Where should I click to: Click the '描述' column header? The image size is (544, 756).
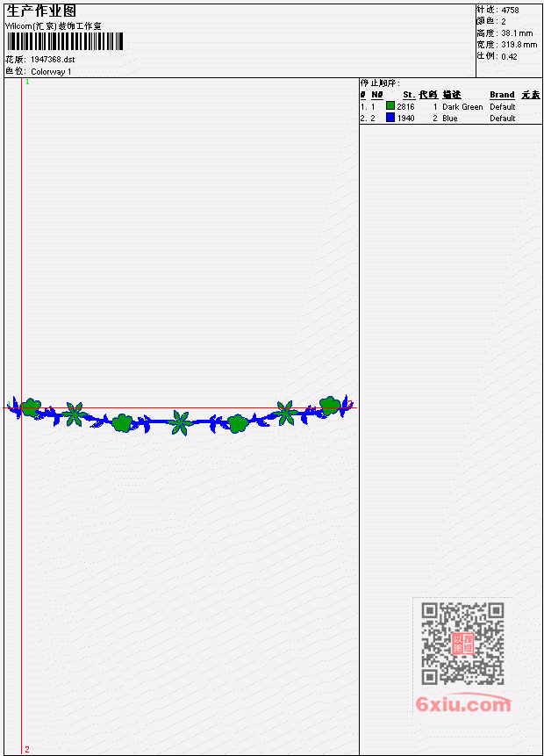pos(452,95)
